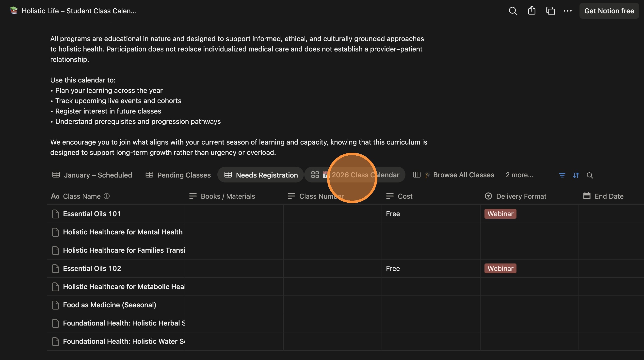Viewport: 644px width, 360px height.
Task: Open the Pending Classes tab
Action: click(x=184, y=175)
